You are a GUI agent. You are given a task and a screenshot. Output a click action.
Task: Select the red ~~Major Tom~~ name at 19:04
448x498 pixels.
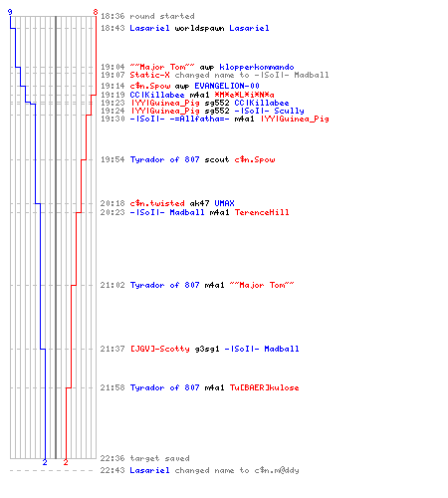pyautogui.click(x=162, y=67)
